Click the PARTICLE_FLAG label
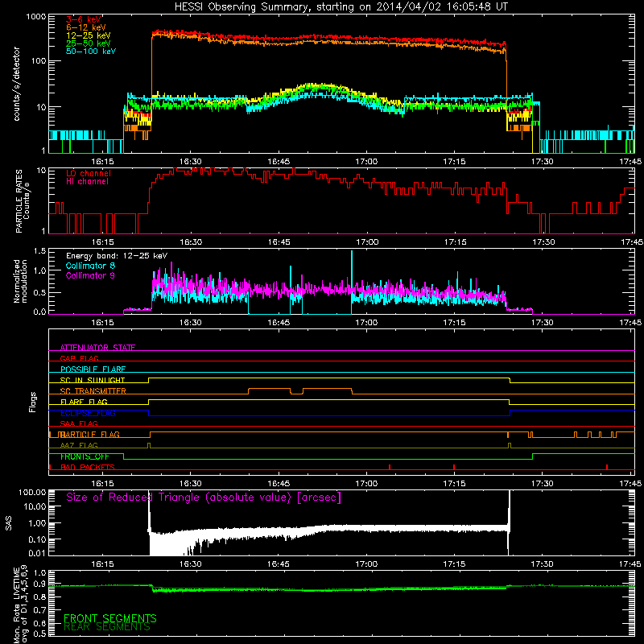Viewport: 644px width, 644px height. 89,435
